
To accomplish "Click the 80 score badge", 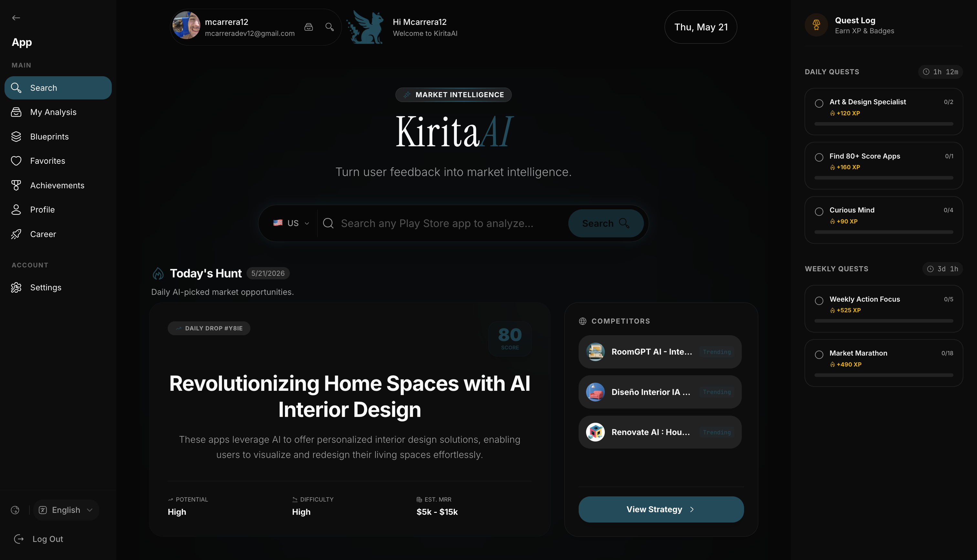I will [510, 338].
